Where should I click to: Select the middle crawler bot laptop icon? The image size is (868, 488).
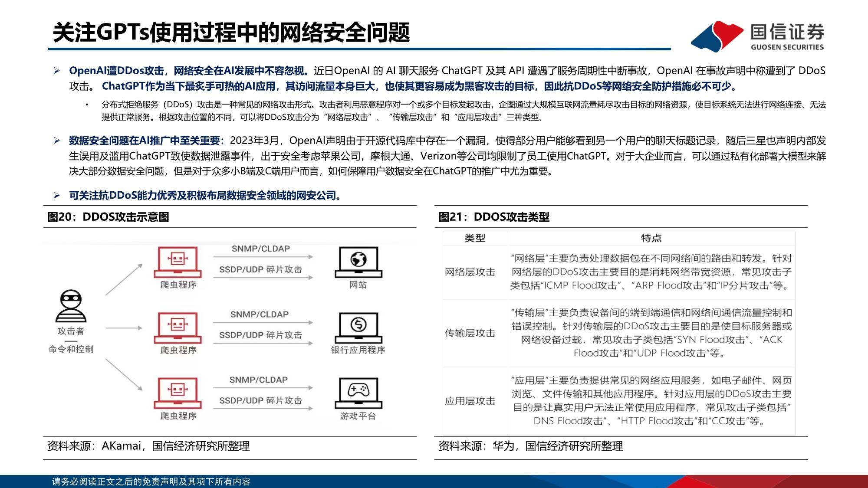(178, 328)
